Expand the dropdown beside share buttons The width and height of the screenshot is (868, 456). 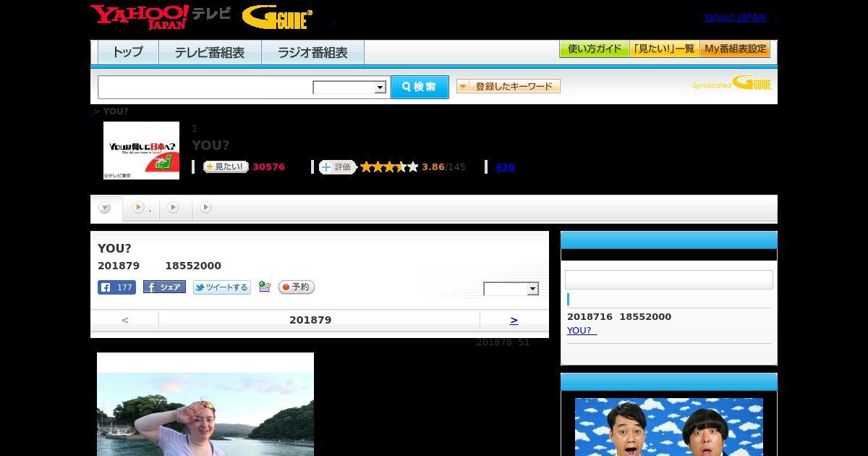[511, 289]
